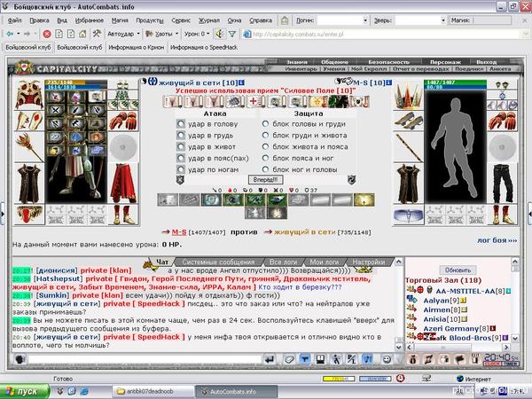
Task: Expand the Логин combo box
Action: tap(365, 20)
